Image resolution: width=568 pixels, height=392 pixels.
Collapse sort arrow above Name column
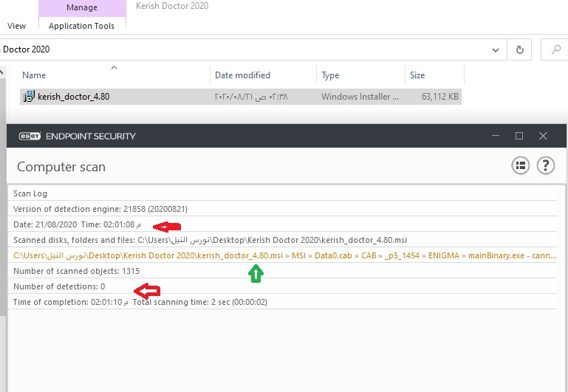click(x=114, y=68)
